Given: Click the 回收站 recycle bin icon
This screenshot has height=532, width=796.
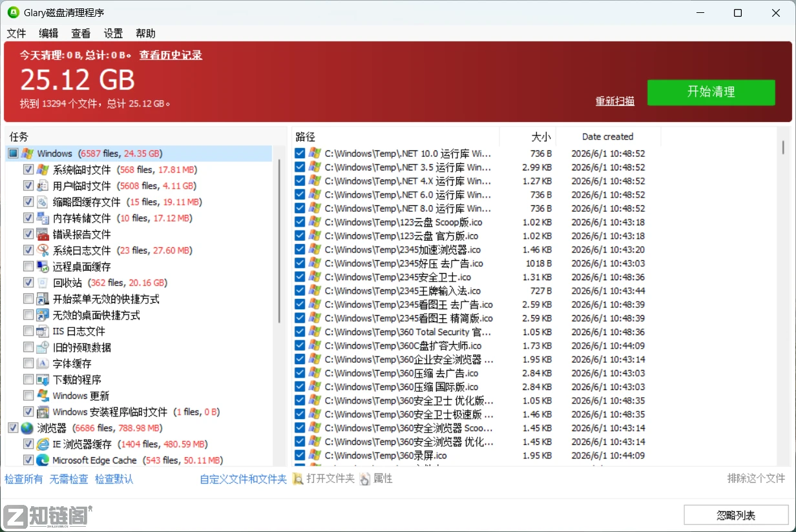Looking at the screenshot, I should pos(43,283).
